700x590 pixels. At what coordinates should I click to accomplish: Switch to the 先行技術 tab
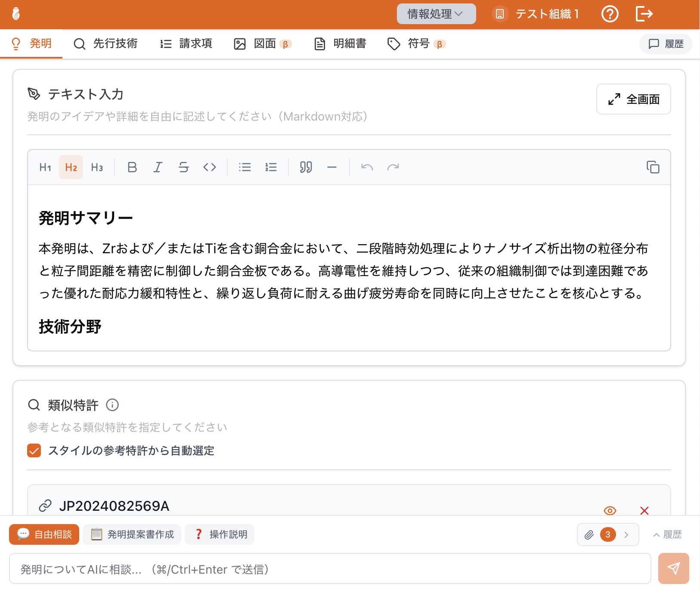click(106, 43)
